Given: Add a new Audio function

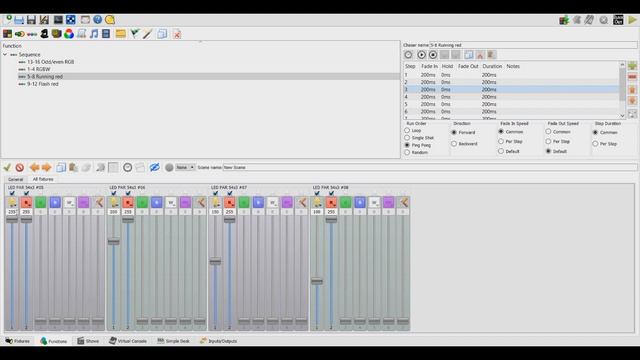Looking at the screenshot, I should (93, 34).
